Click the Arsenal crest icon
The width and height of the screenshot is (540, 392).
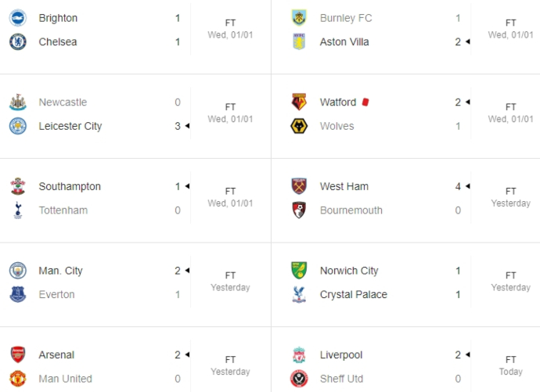click(17, 354)
